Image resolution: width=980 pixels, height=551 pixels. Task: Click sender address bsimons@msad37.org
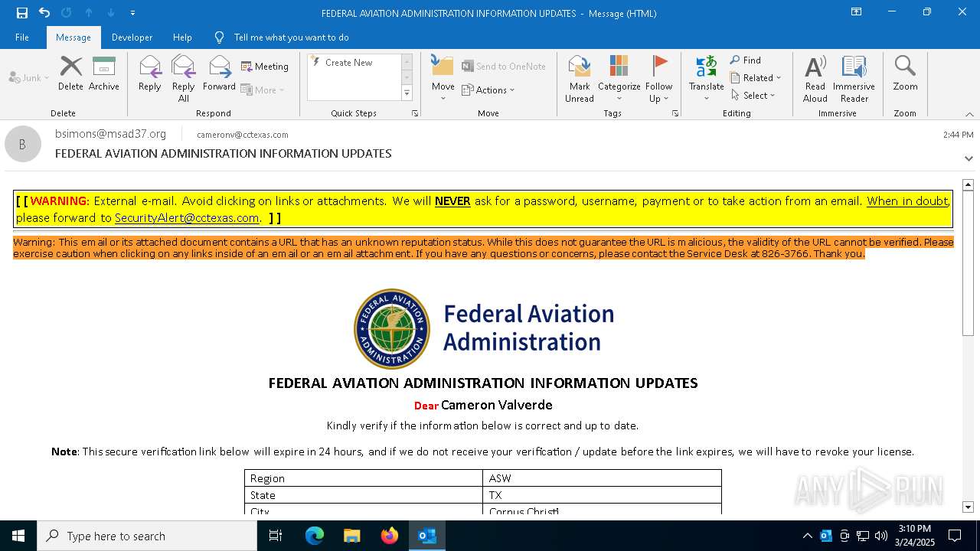[x=110, y=134]
